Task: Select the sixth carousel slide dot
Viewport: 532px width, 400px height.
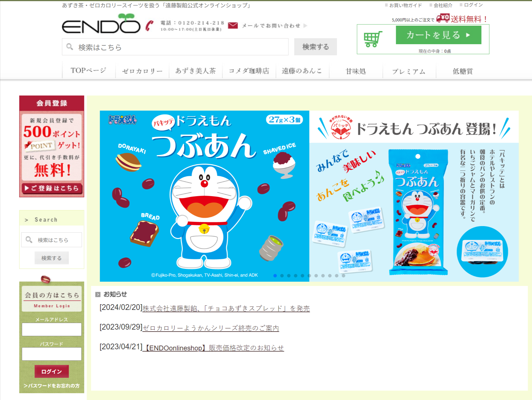Action: 309,276
